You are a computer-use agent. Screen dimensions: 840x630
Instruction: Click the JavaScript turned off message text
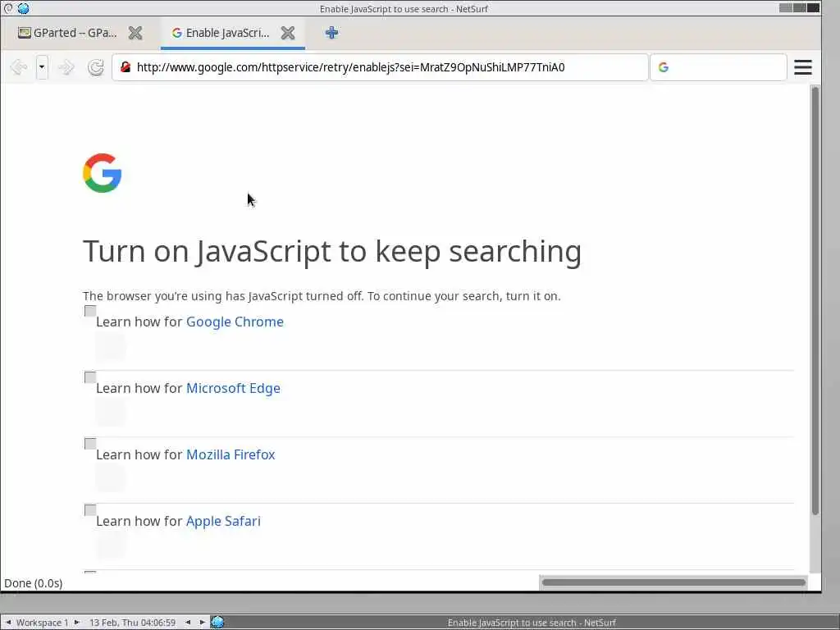click(322, 295)
